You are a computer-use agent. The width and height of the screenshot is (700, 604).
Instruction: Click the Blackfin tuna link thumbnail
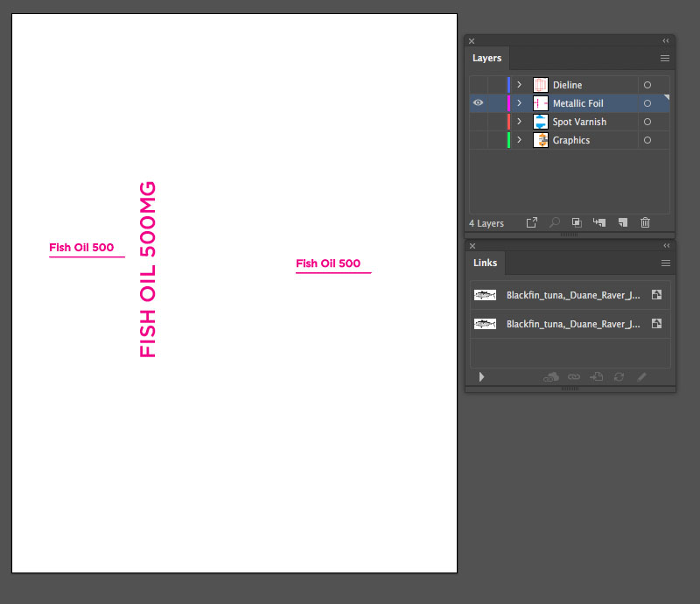point(485,295)
